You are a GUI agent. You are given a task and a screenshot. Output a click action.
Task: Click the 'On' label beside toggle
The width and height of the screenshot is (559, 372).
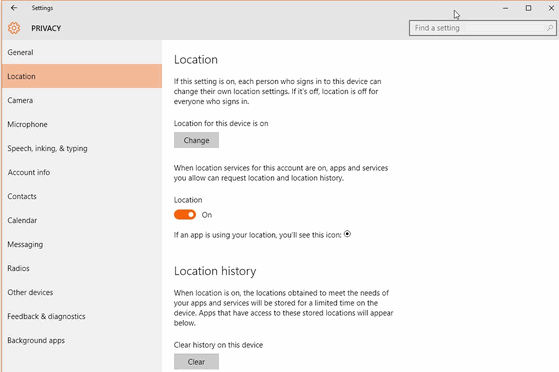(x=207, y=215)
